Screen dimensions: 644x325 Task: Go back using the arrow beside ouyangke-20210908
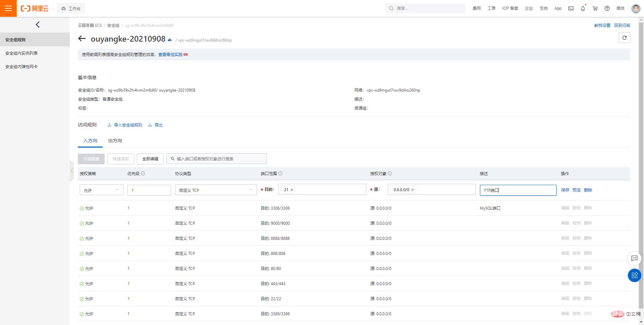point(82,39)
